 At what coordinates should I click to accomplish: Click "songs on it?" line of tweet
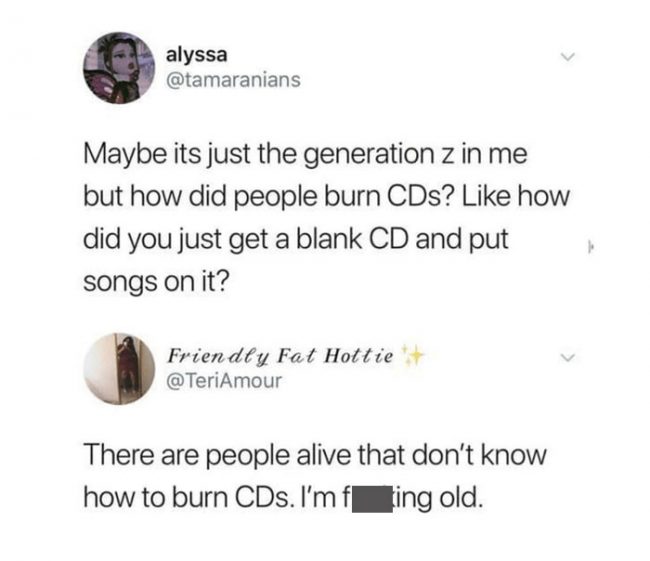(156, 283)
